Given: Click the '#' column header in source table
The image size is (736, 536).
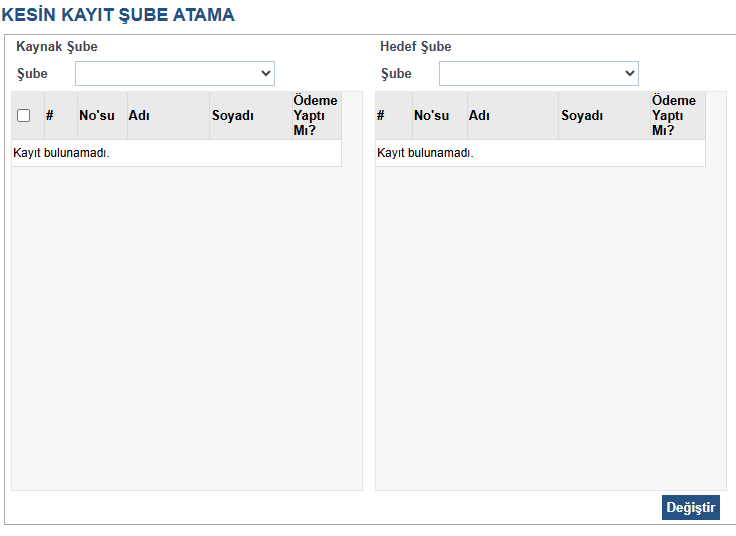Looking at the screenshot, I should pyautogui.click(x=50, y=115).
